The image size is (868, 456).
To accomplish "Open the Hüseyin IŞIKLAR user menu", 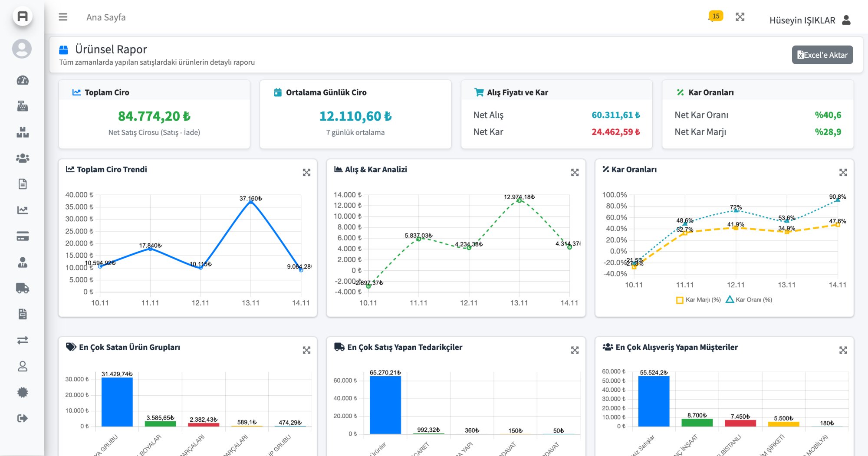I will pos(809,20).
